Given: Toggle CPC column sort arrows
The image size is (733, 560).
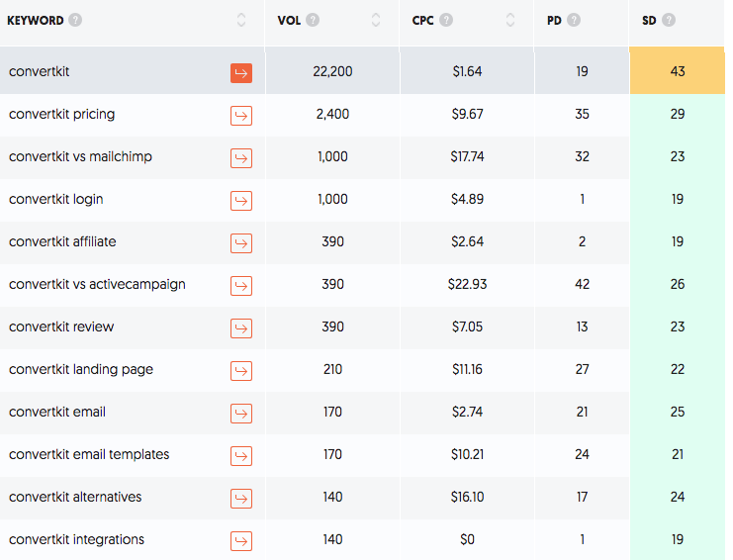Looking at the screenshot, I should pos(510,21).
